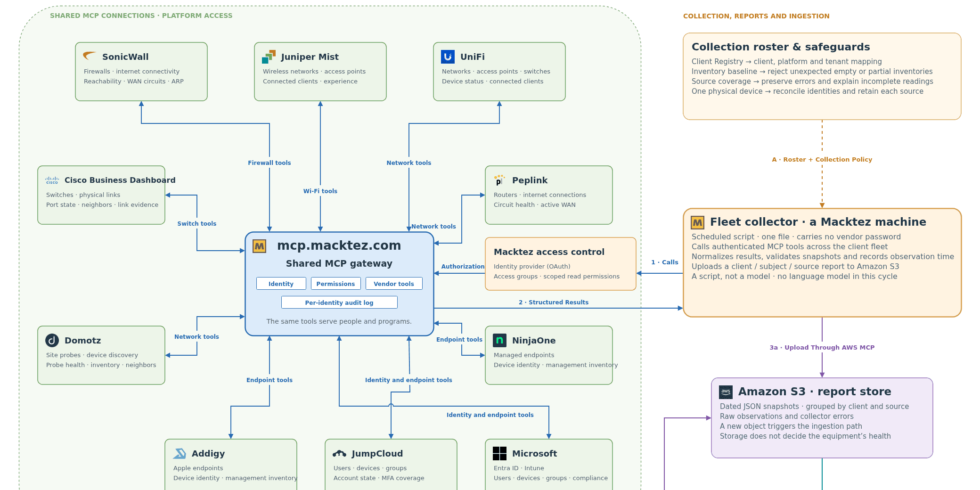Click "Circuit health · active WAN" text

click(x=535, y=205)
